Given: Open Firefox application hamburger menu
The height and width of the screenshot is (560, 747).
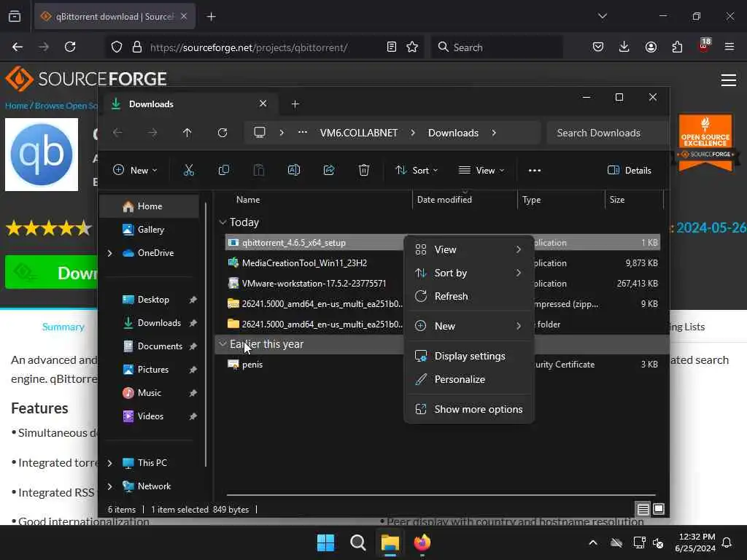Looking at the screenshot, I should [x=729, y=47].
